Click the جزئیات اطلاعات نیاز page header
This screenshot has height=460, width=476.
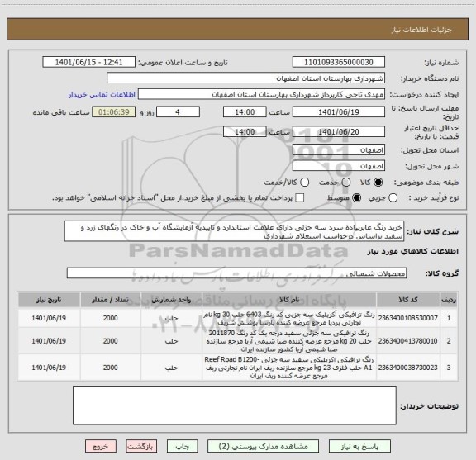coord(421,30)
